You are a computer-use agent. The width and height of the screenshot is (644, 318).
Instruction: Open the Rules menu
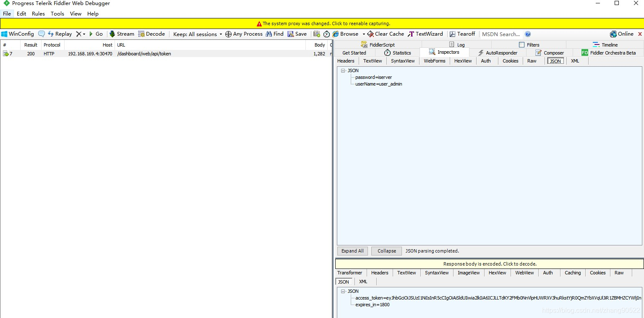(x=38, y=13)
